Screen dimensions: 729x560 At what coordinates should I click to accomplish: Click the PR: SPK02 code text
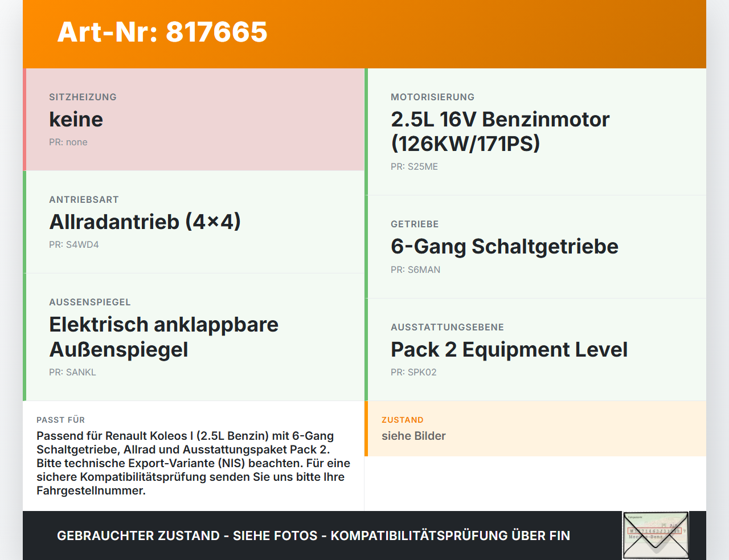click(413, 373)
